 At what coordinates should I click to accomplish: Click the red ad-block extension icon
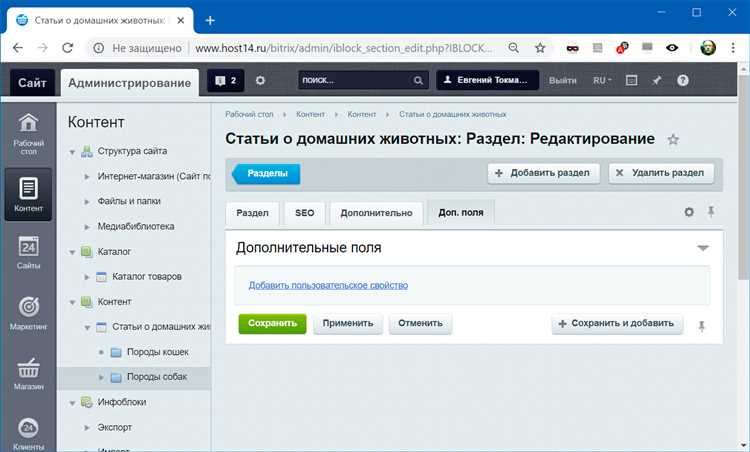click(622, 48)
